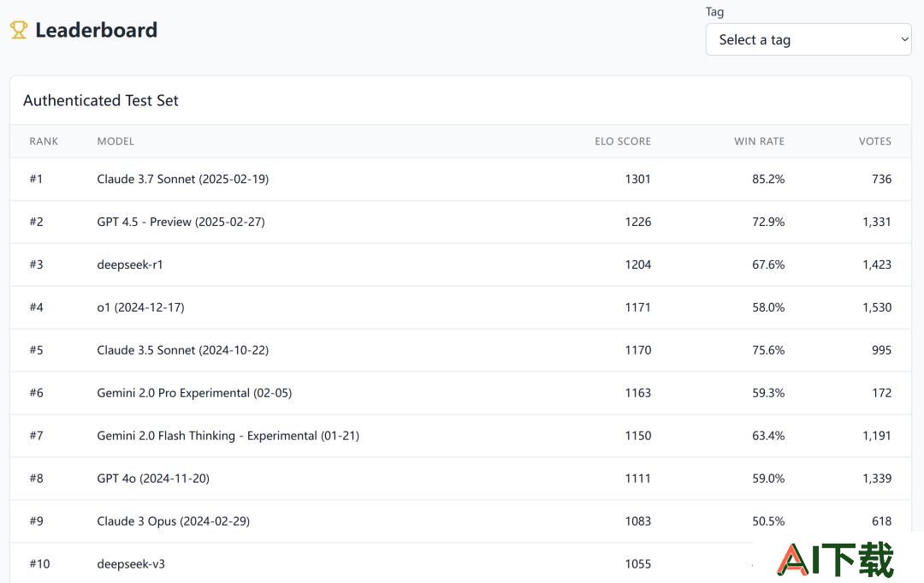This screenshot has width=924, height=583.
Task: Select the deepseek-v3 model name
Action: (x=131, y=564)
